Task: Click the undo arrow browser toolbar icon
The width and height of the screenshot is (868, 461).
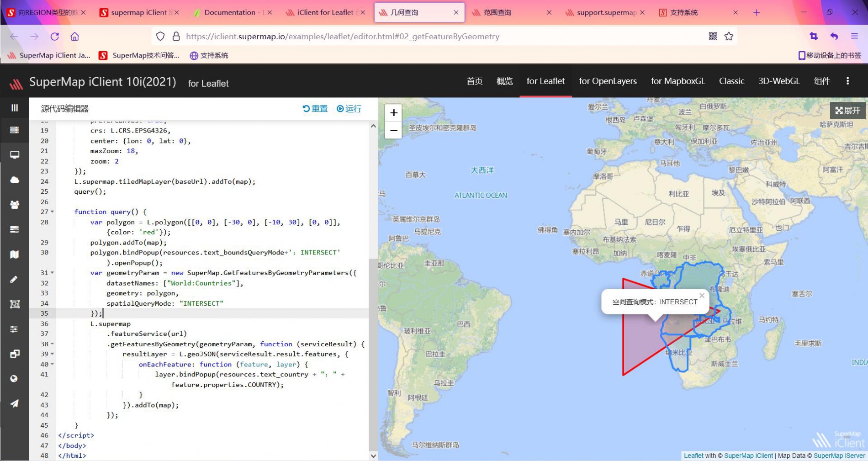Action: [x=834, y=37]
